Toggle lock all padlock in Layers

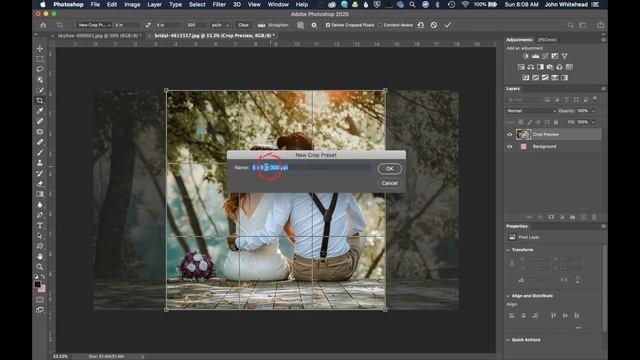(556, 122)
